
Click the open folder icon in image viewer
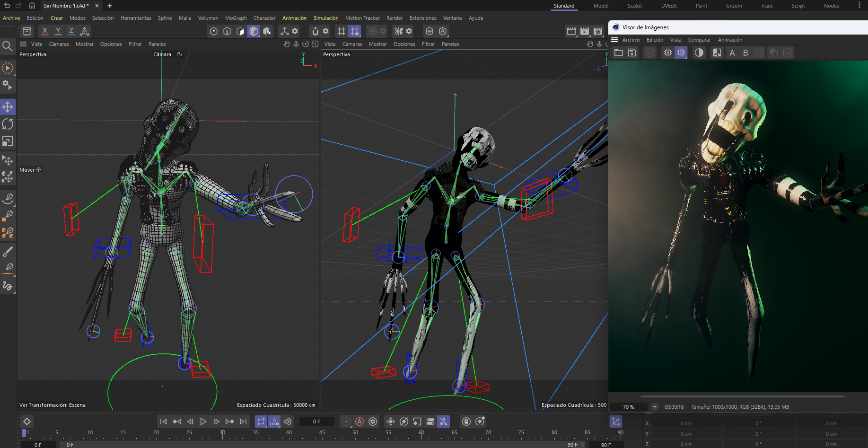point(619,53)
